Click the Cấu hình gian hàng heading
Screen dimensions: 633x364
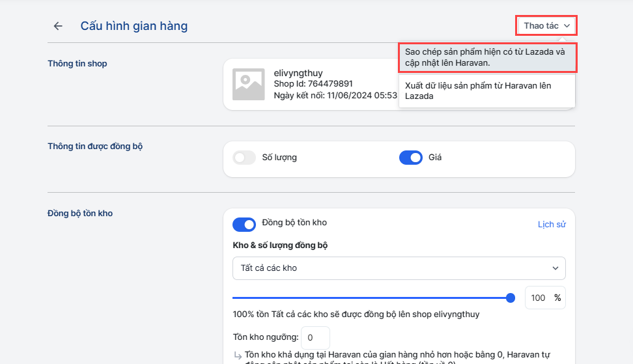[x=134, y=26]
